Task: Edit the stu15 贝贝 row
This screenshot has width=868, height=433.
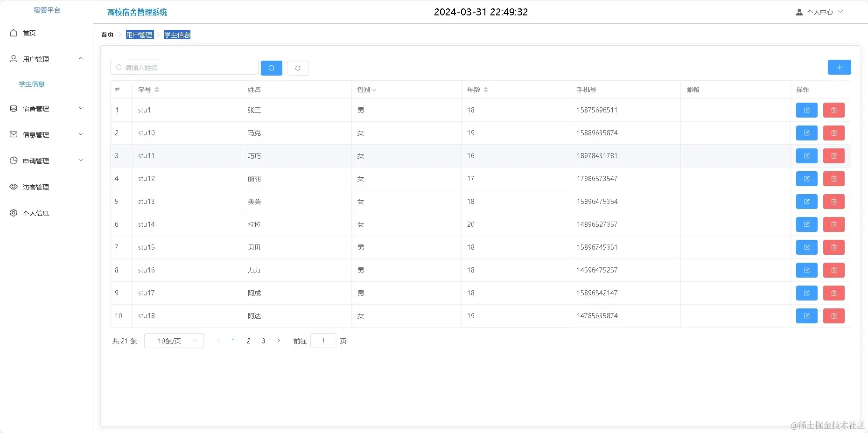Action: pos(807,247)
